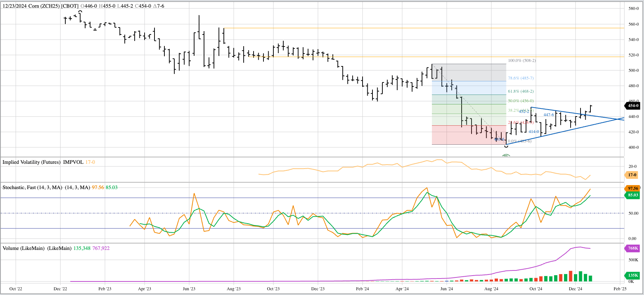Screen dimensions: 644x295
Task: Click the green circle marker below chart low
Action: pyautogui.click(x=506, y=156)
